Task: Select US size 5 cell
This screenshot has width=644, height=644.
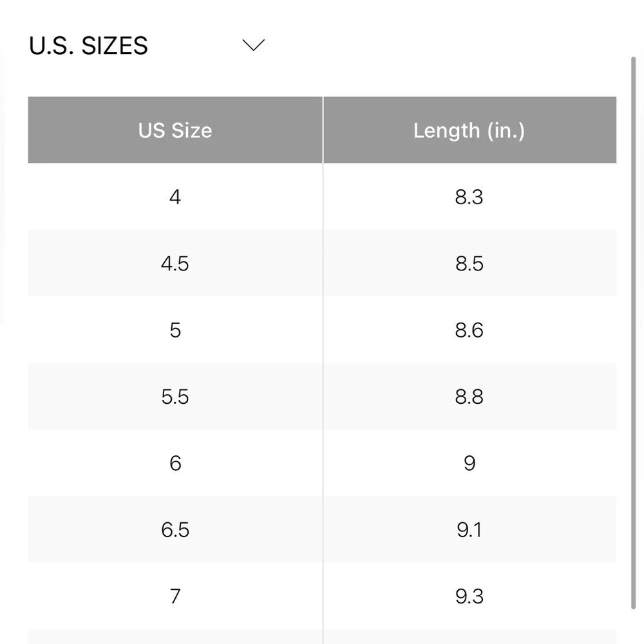Action: coord(175,330)
